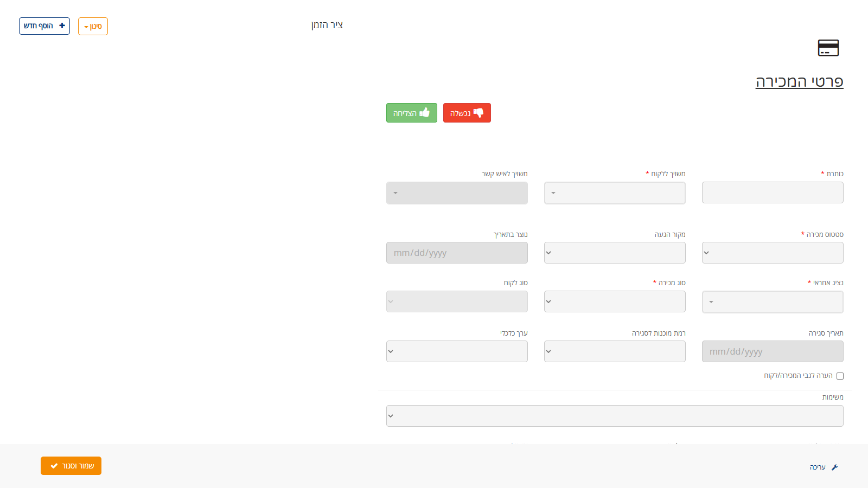Click the הצלחה success button
This screenshot has height=488, width=868.
click(x=411, y=113)
